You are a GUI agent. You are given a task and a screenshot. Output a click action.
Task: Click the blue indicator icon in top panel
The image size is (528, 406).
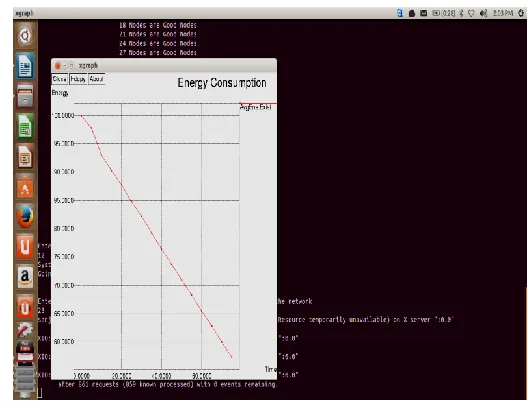pos(400,13)
